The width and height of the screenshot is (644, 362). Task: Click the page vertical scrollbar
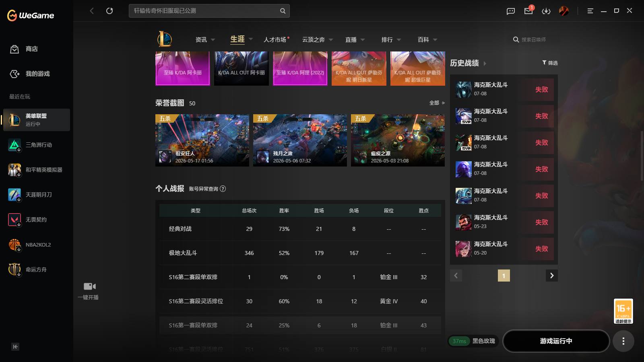point(642,155)
